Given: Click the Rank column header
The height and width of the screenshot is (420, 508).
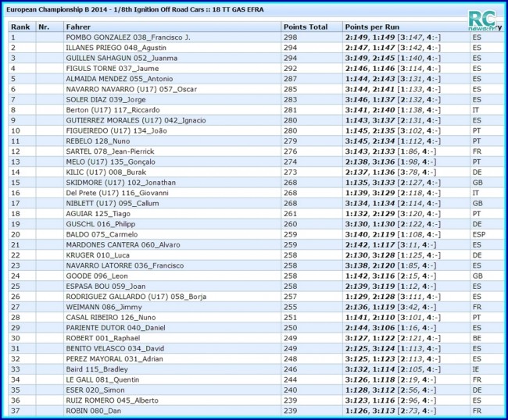Looking at the screenshot, I should 20,27.
